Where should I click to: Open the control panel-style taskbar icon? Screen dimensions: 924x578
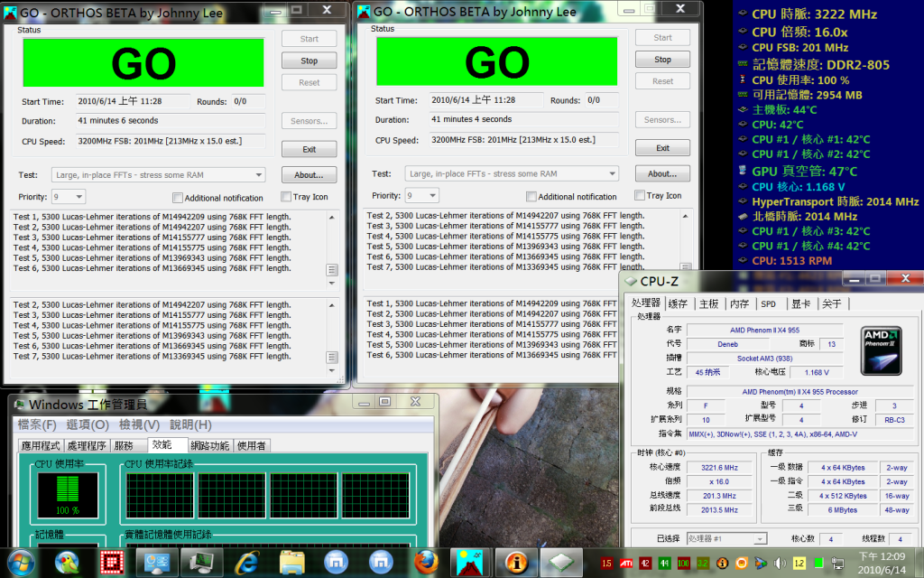tap(156, 564)
